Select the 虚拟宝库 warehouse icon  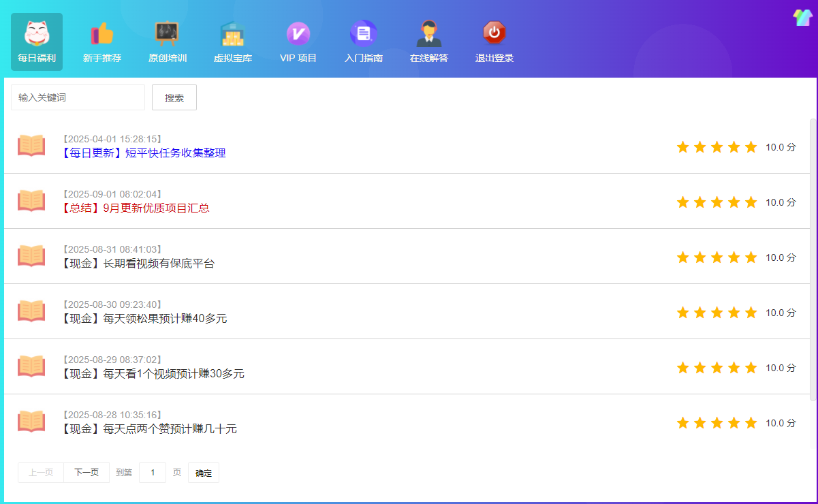(x=233, y=34)
